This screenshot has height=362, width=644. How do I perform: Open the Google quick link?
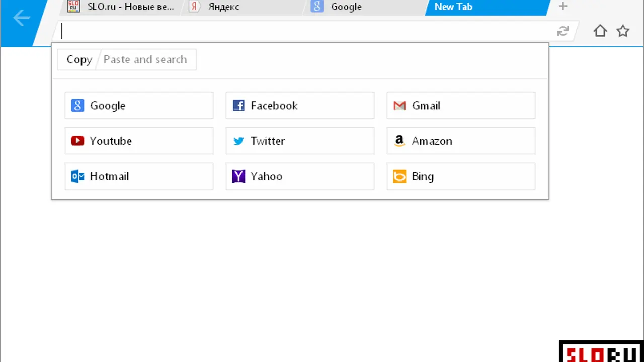(x=139, y=105)
